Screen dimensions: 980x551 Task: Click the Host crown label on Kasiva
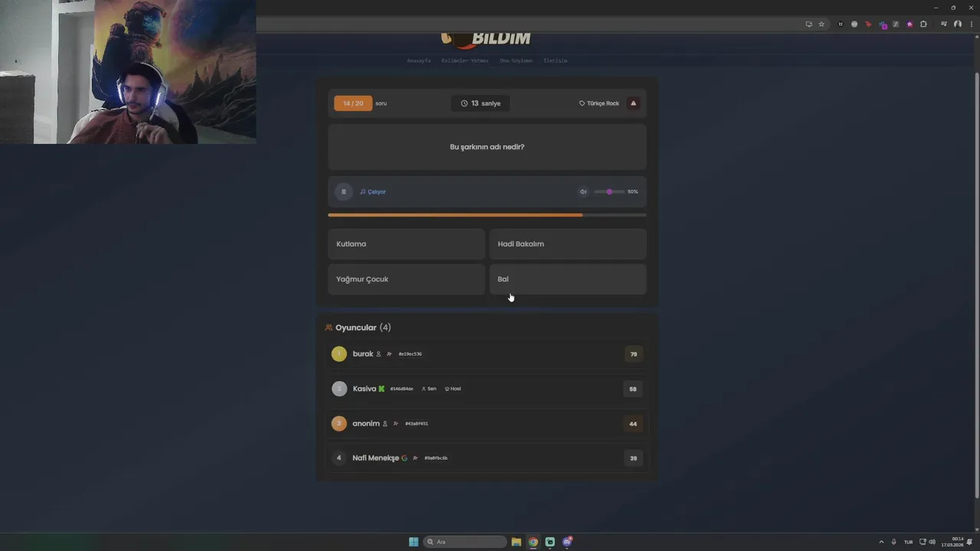(452, 389)
